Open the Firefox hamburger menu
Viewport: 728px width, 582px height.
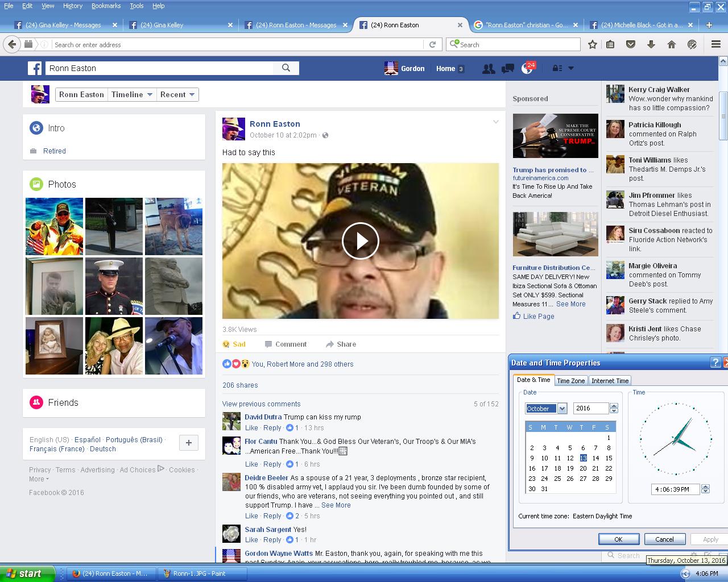(716, 44)
